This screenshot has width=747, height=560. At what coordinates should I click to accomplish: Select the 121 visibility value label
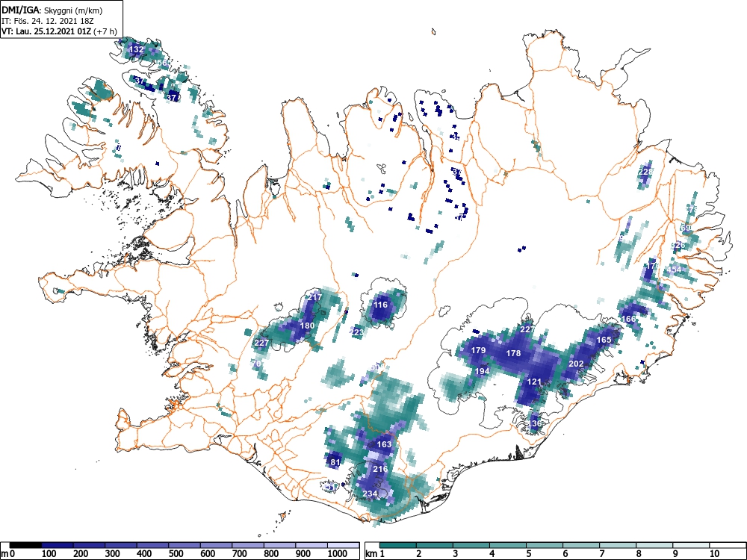pyautogui.click(x=534, y=382)
